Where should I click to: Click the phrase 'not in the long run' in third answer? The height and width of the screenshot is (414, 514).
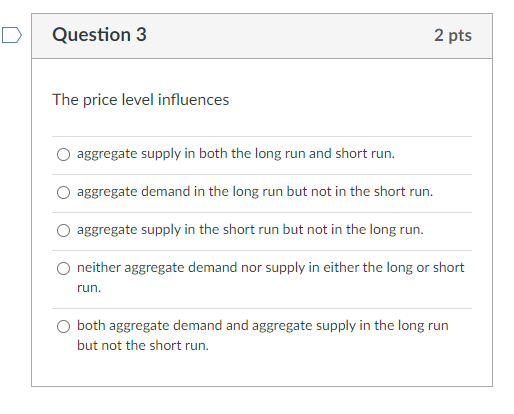click(365, 230)
